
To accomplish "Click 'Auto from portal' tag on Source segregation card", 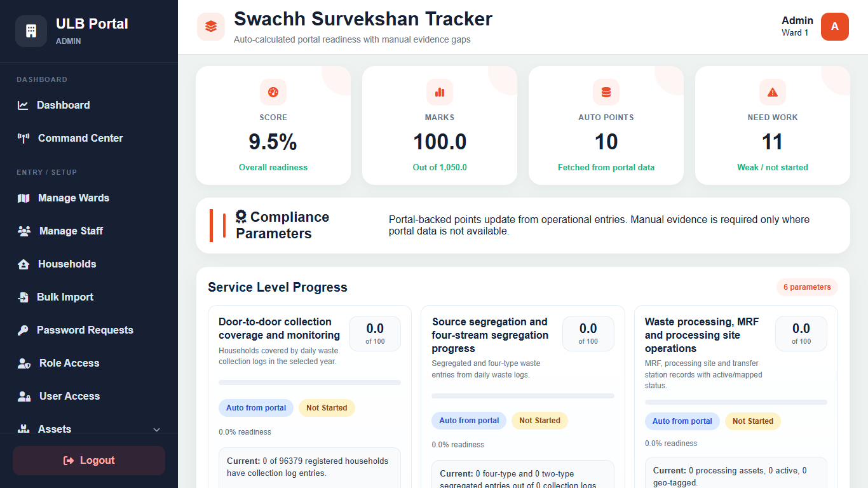I will (x=469, y=421).
